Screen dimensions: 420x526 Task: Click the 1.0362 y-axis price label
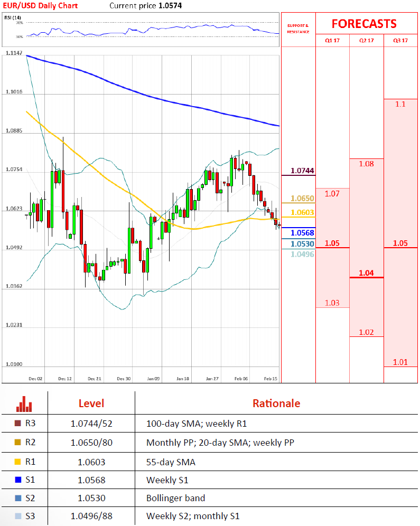coord(14,286)
